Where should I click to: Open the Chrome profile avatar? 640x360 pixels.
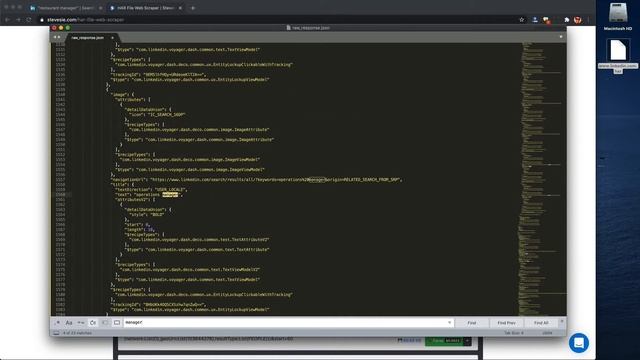[x=578, y=20]
